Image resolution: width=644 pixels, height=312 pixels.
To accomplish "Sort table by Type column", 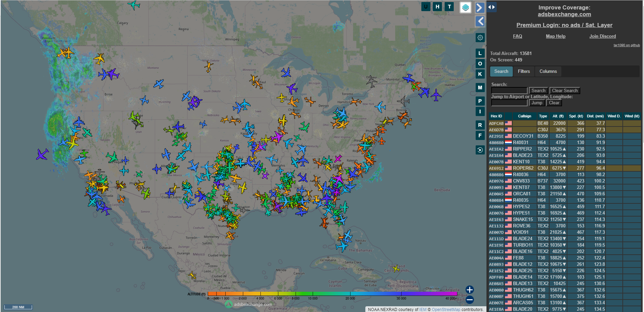I will (543, 116).
